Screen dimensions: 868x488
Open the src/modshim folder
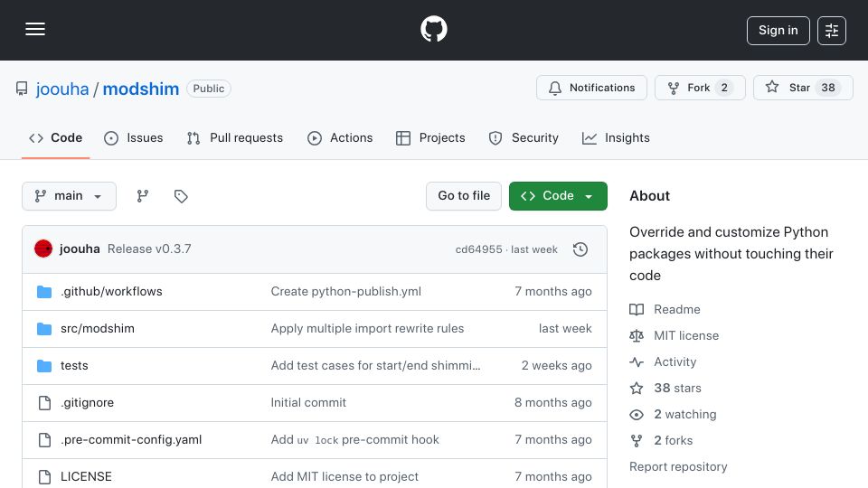(x=98, y=329)
